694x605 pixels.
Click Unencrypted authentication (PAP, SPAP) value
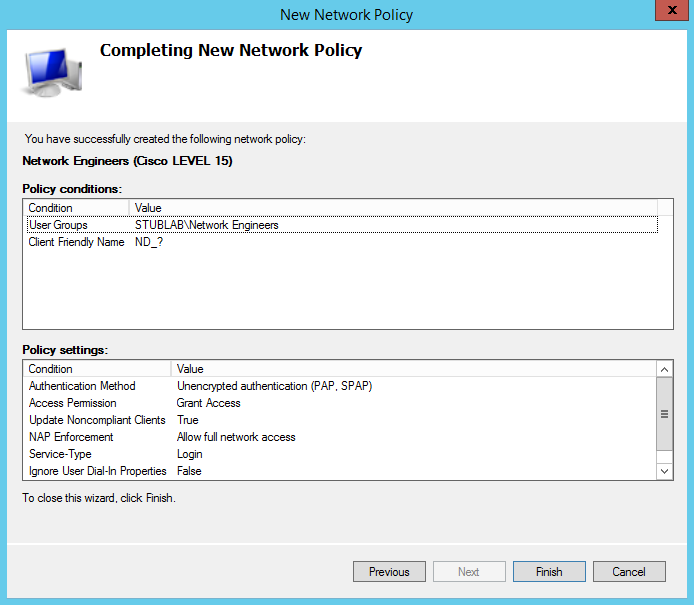pyautogui.click(x=274, y=386)
